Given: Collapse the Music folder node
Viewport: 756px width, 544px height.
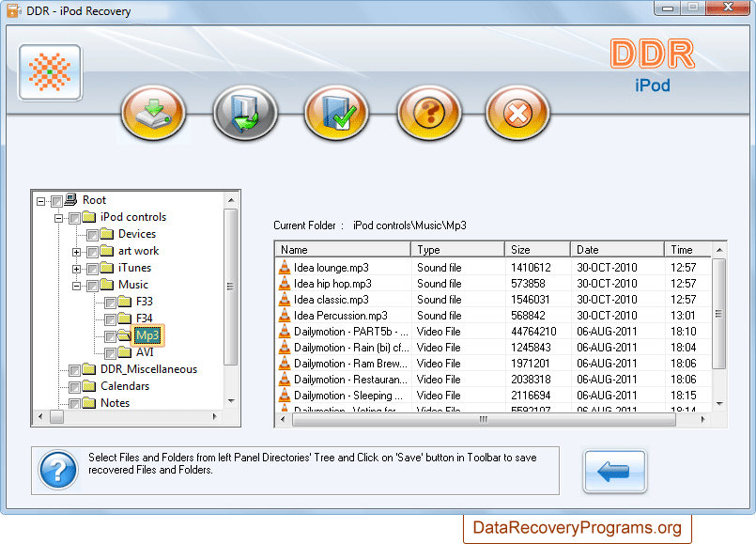Looking at the screenshot, I should [x=76, y=286].
